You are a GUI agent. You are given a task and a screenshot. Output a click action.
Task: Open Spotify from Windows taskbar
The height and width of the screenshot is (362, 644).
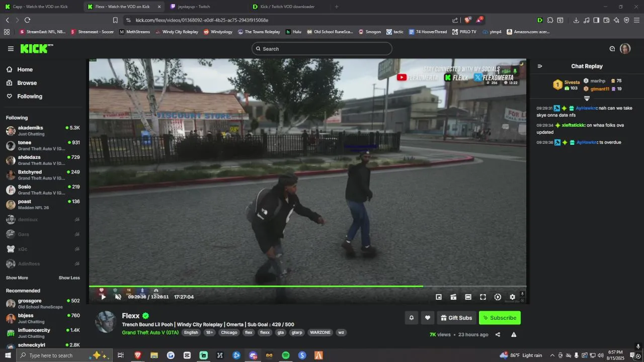click(x=286, y=355)
